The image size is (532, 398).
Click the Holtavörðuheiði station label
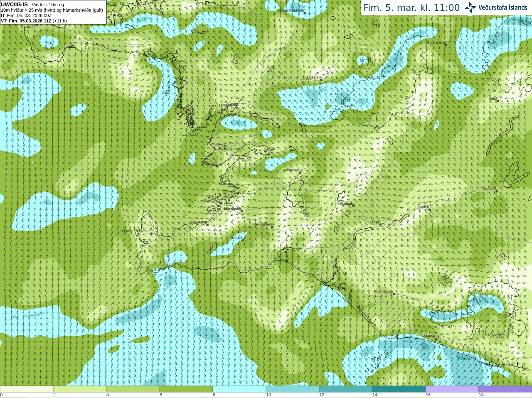291,10
